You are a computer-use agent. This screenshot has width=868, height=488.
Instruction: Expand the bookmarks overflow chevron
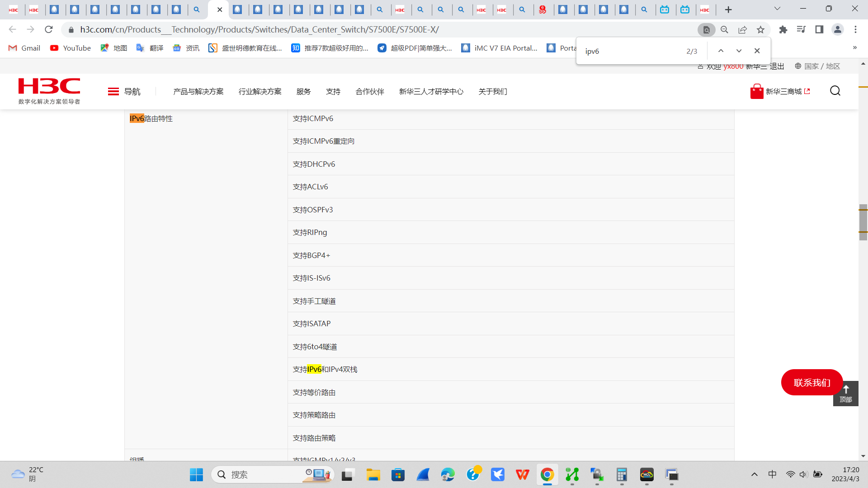tap(854, 48)
